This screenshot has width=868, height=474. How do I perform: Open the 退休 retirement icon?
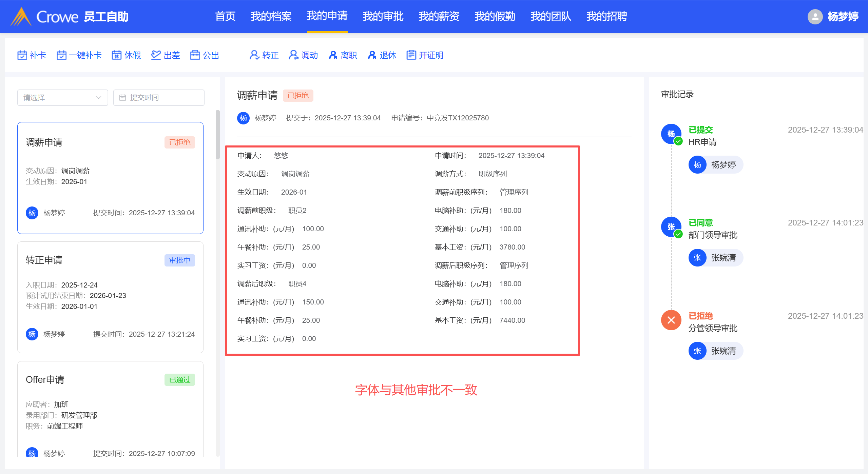372,55
